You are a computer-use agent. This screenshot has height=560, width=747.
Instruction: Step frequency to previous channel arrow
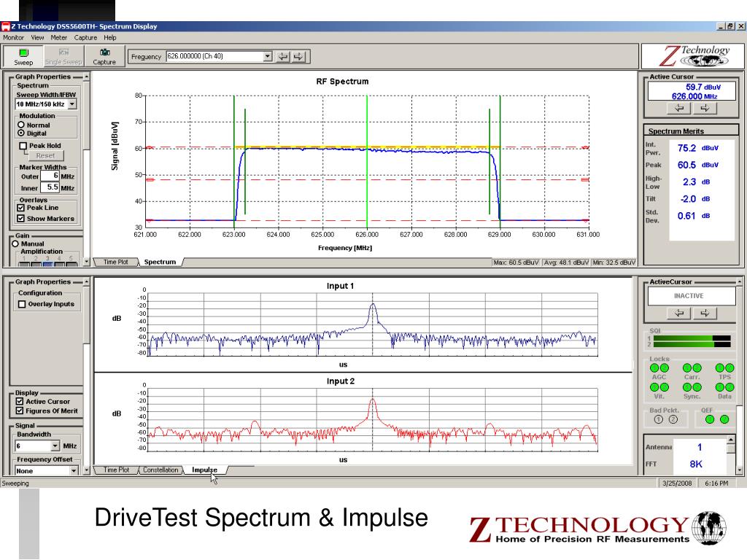(x=283, y=57)
